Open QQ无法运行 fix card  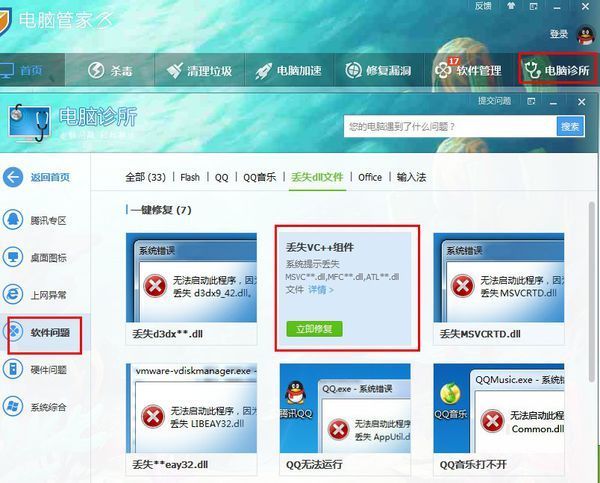(345, 419)
